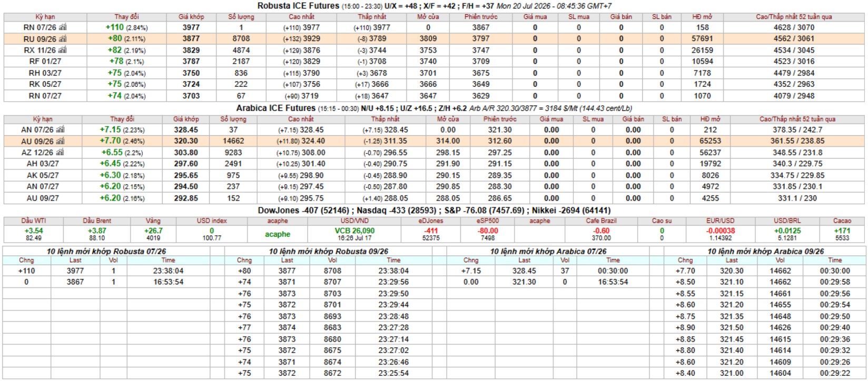Click the Cafe Brazil -0.60 quote

click(601, 231)
